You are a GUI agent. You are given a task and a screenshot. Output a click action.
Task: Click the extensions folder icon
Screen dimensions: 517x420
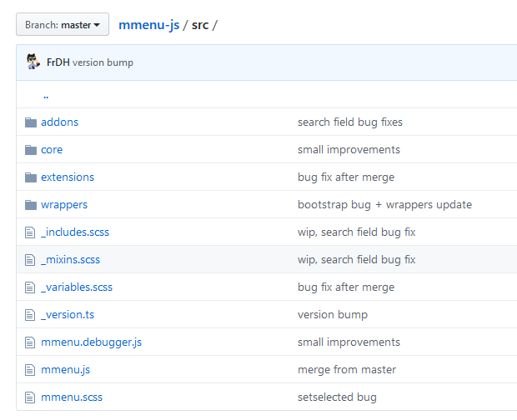point(31,177)
